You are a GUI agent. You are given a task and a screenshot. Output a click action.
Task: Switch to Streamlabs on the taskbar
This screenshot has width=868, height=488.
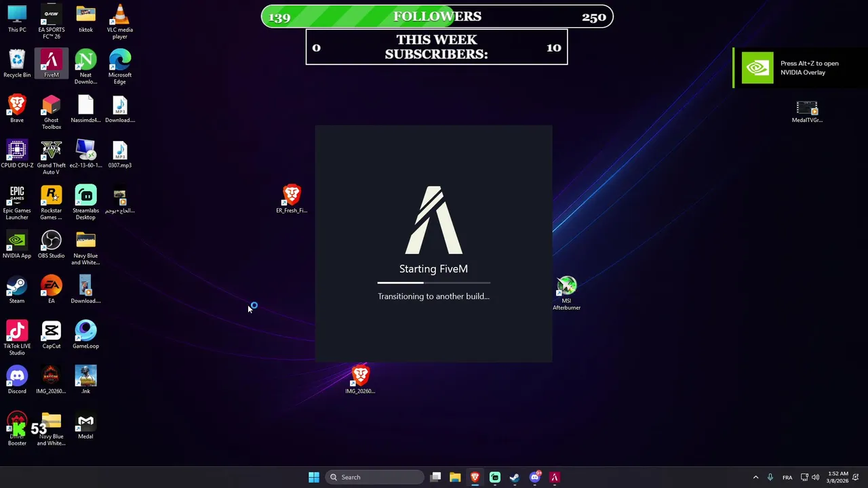[x=495, y=477]
